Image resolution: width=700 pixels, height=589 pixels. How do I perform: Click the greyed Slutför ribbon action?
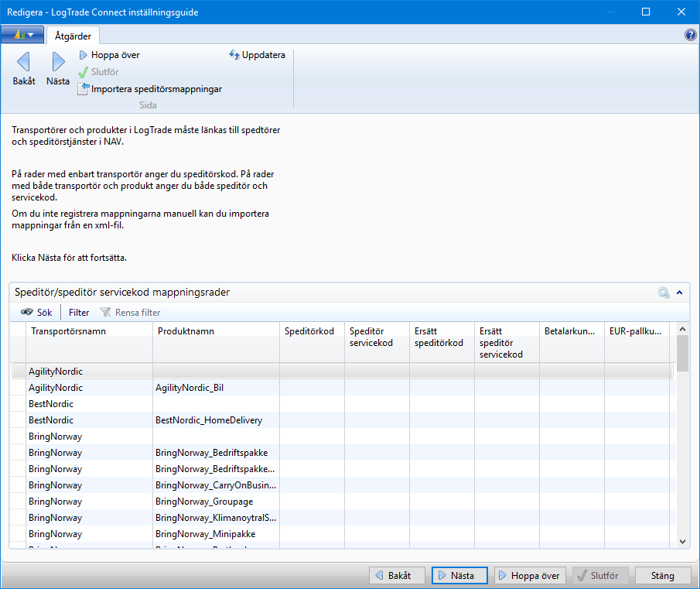99,72
